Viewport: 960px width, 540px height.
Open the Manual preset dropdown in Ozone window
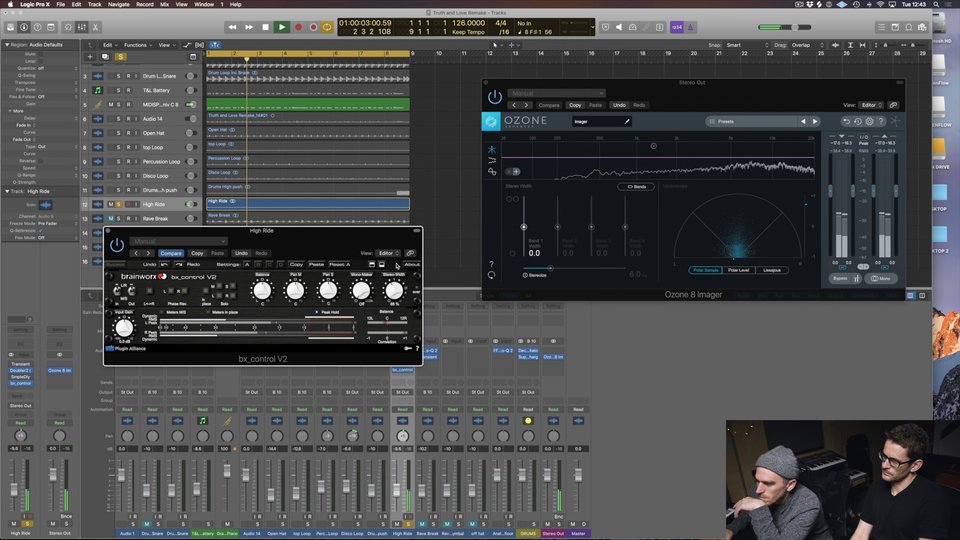tap(557, 93)
